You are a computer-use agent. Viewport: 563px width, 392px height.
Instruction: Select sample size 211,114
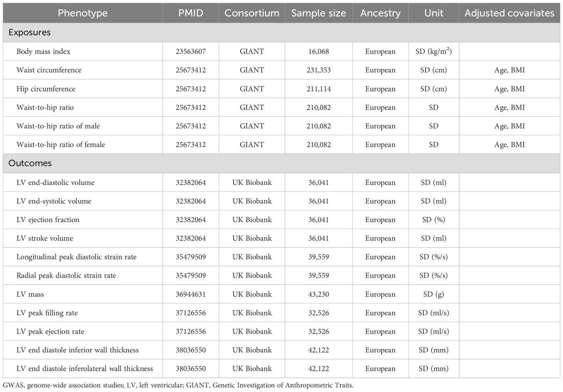tap(319, 89)
